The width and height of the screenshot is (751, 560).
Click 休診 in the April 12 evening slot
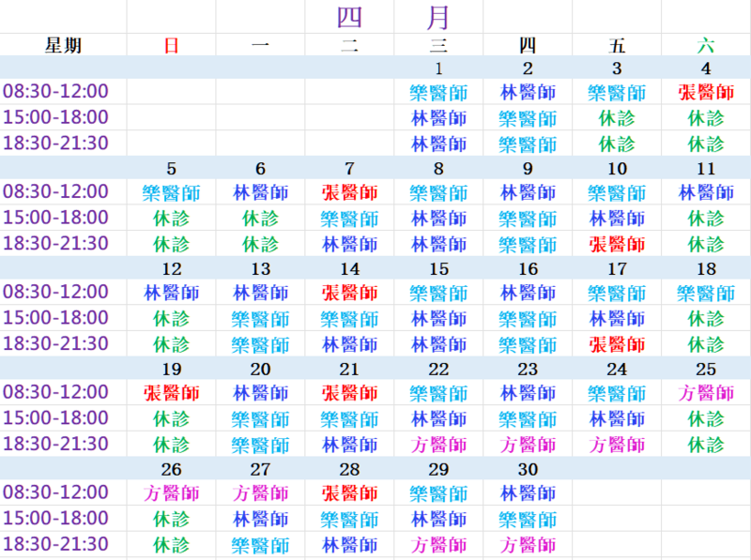(171, 344)
